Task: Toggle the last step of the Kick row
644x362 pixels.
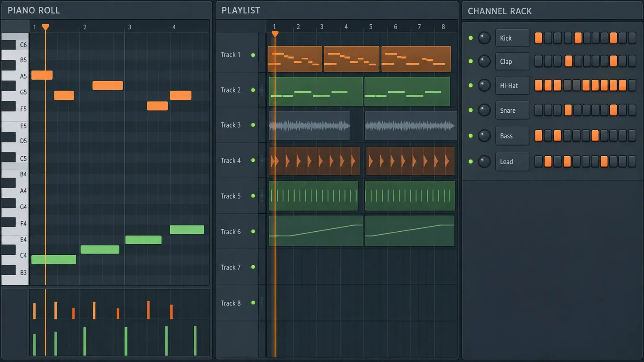Action: [x=632, y=38]
